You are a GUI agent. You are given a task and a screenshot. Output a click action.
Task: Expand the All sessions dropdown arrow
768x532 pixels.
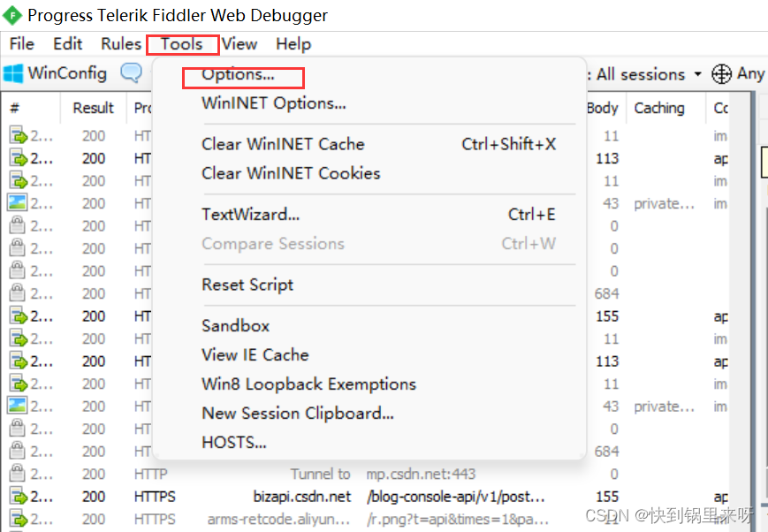[x=697, y=74]
